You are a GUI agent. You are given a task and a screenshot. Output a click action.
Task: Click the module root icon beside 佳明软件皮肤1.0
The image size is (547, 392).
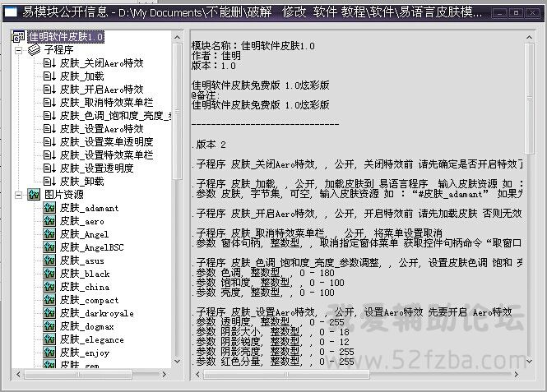(18, 37)
